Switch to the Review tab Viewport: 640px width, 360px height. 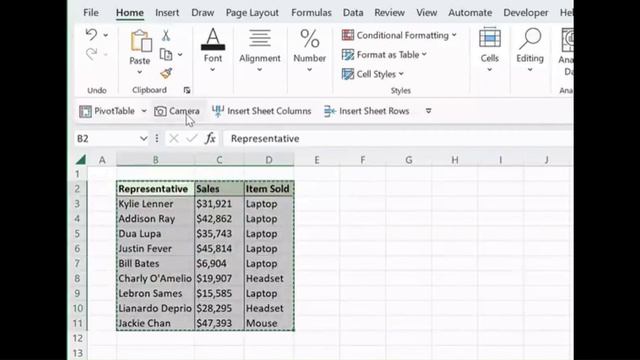tap(389, 13)
